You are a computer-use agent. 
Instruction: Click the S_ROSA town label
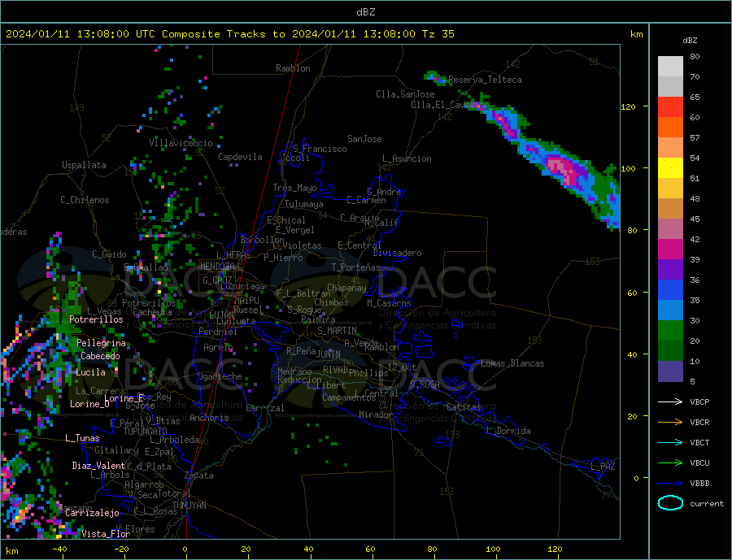point(425,384)
